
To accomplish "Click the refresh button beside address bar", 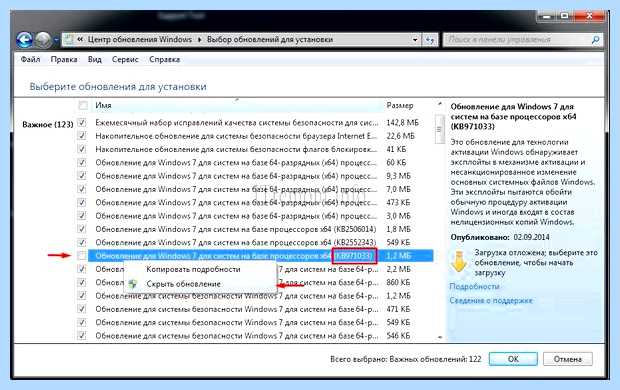I will [430, 40].
